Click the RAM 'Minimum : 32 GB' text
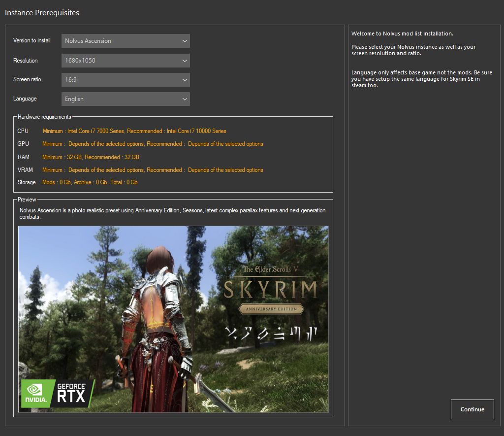The width and height of the screenshot is (504, 436). tap(62, 157)
